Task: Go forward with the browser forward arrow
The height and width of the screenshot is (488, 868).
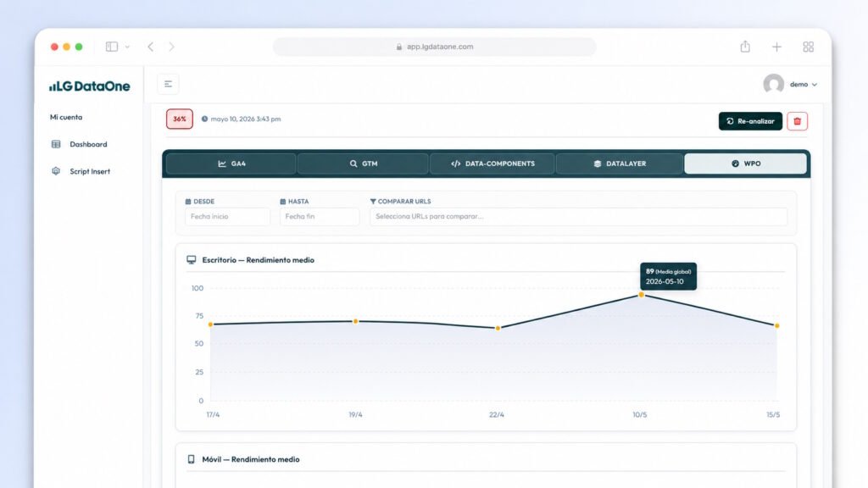Action: [171, 47]
